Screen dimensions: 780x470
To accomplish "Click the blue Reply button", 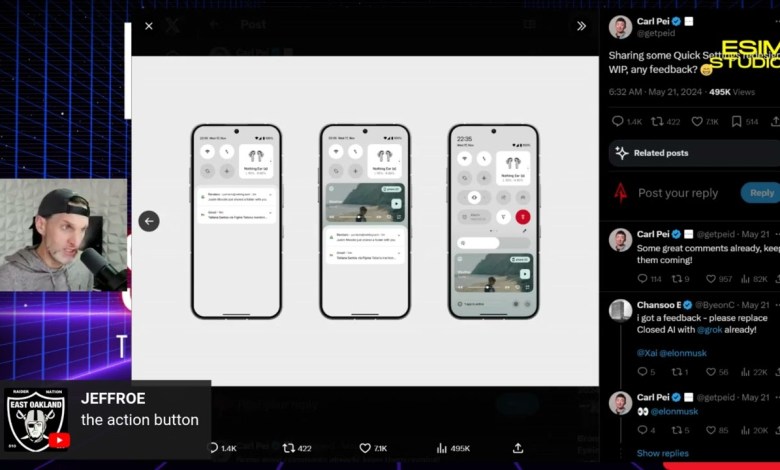I will pos(761,193).
